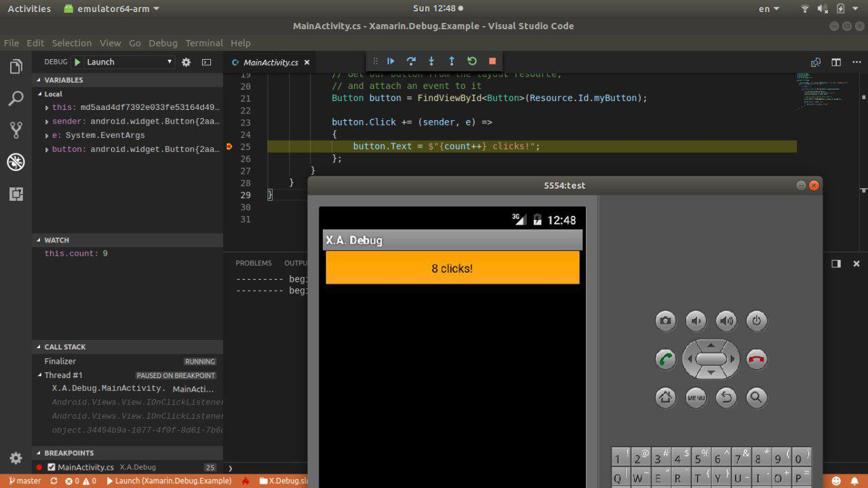Continue execution in debug toolbar

tap(391, 61)
